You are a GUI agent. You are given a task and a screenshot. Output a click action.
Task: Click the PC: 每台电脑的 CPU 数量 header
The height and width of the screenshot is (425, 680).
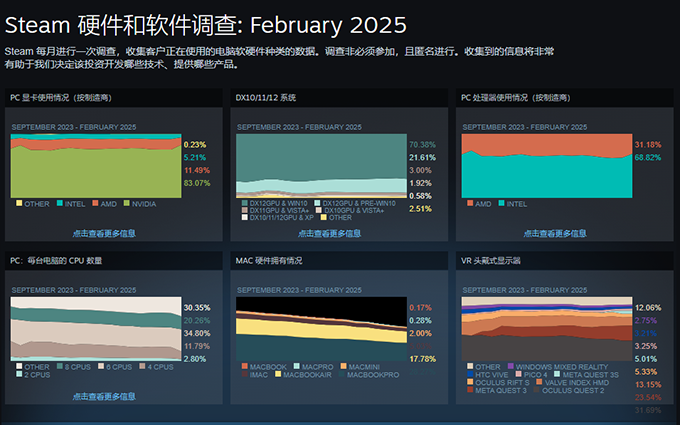(x=114, y=261)
